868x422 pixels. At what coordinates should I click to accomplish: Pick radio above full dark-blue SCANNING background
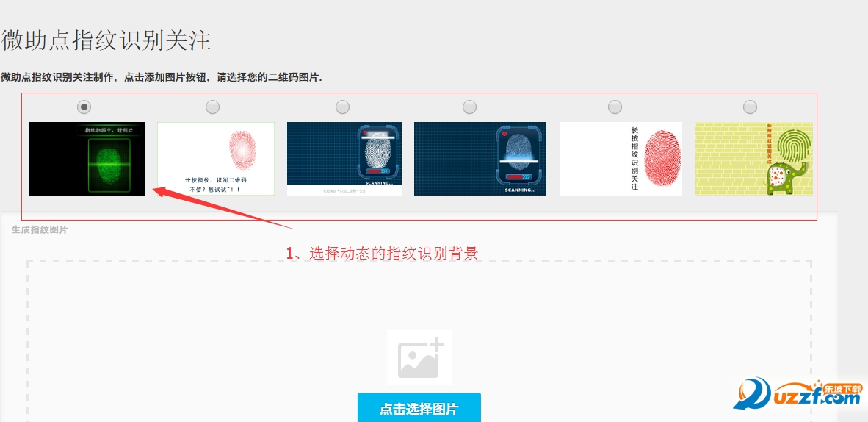(469, 107)
